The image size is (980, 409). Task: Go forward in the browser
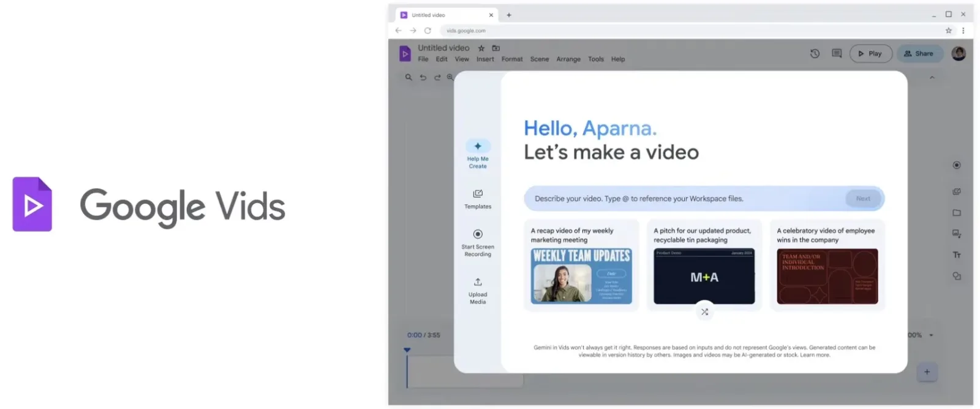tap(413, 30)
